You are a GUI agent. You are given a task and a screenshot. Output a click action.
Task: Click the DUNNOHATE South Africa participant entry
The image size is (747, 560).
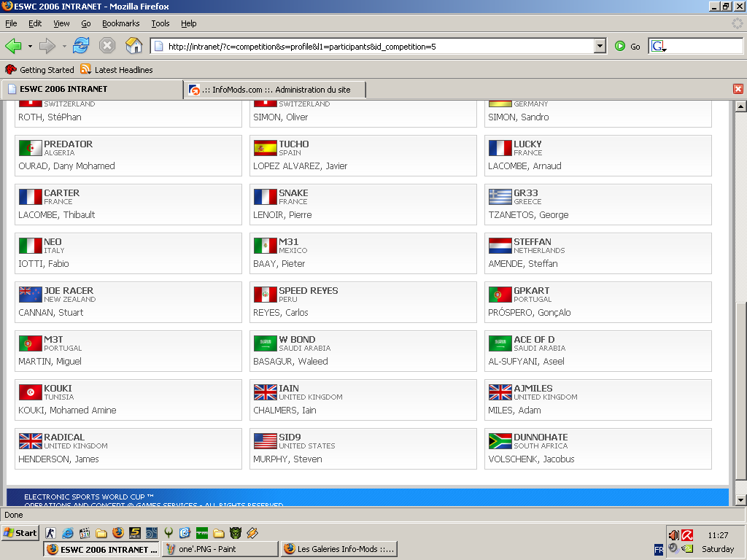click(598, 448)
